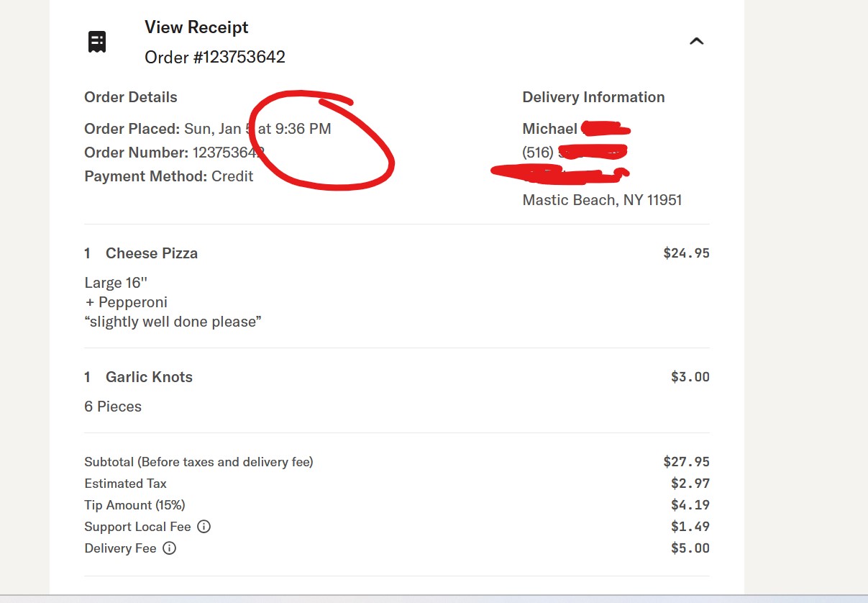The width and height of the screenshot is (868, 603).
Task: Click the Order Details heading
Action: click(x=131, y=97)
